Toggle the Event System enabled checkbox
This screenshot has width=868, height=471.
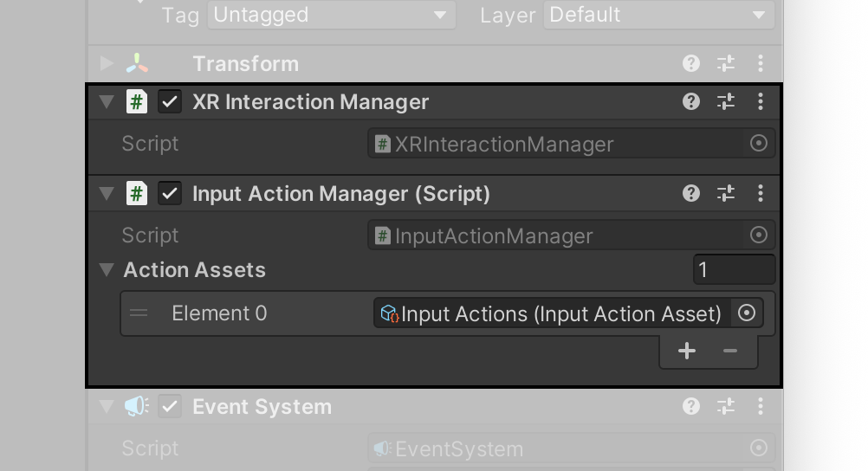point(170,407)
